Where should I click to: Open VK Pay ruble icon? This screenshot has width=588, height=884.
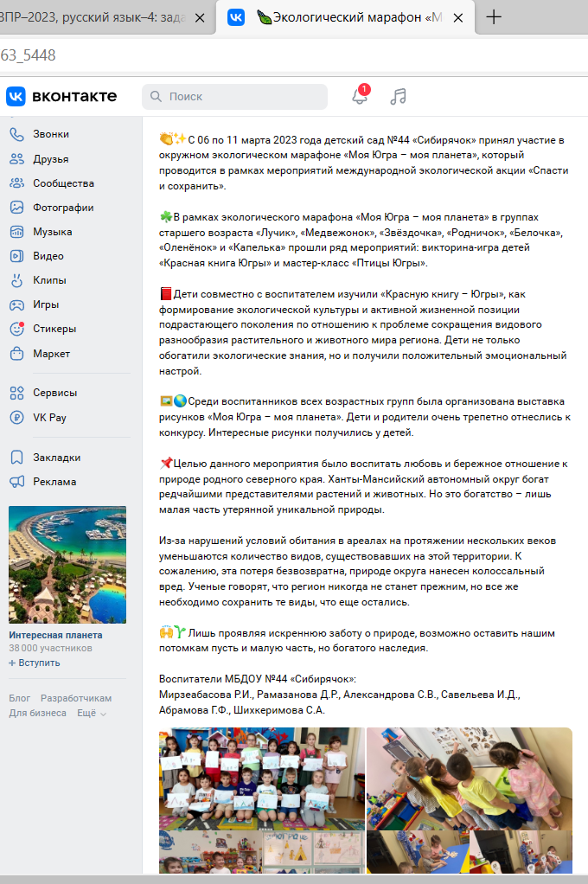click(17, 418)
